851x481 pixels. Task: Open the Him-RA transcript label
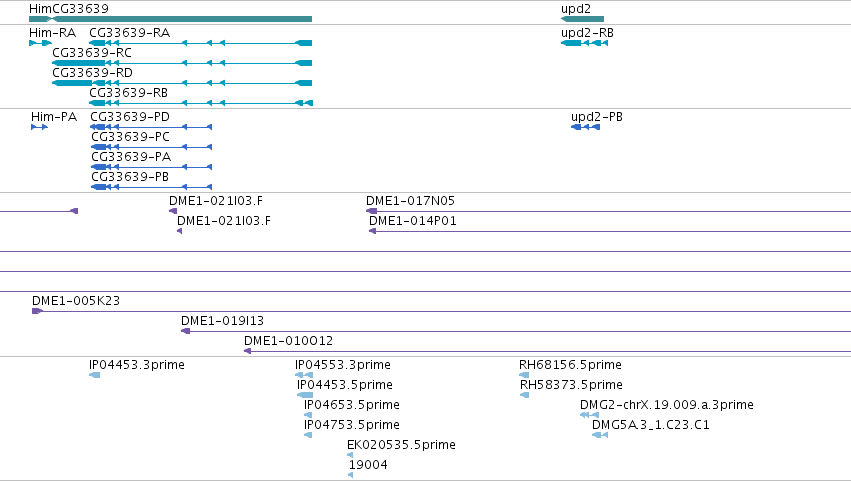[x=53, y=33]
